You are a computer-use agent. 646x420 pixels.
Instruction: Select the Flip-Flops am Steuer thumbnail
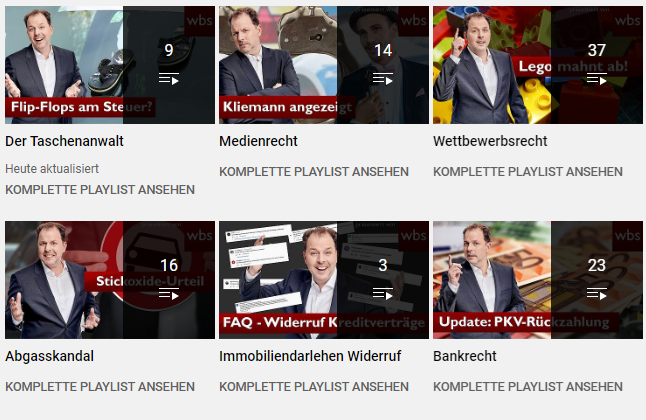coord(110,65)
